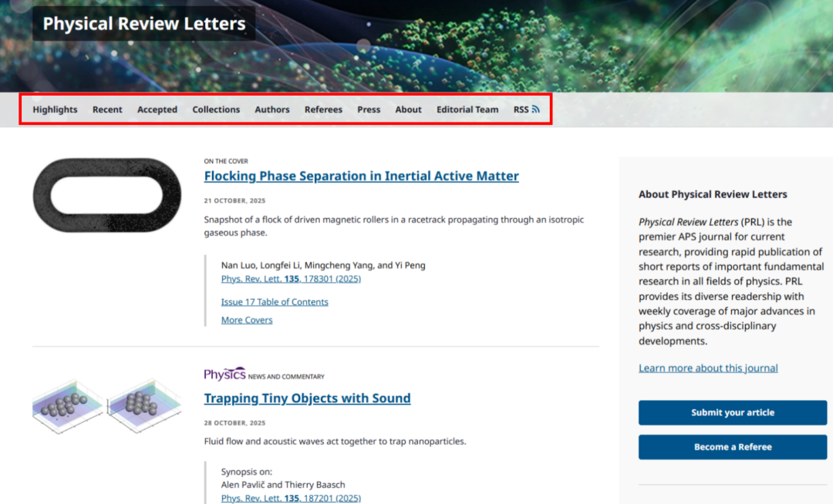833x504 pixels.
Task: Open the Highlights menu item
Action: 55,109
